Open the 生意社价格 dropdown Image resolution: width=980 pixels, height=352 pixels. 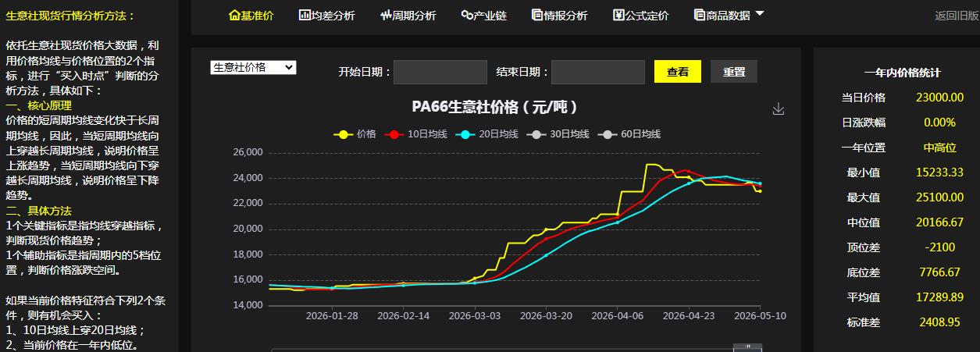[x=253, y=68]
